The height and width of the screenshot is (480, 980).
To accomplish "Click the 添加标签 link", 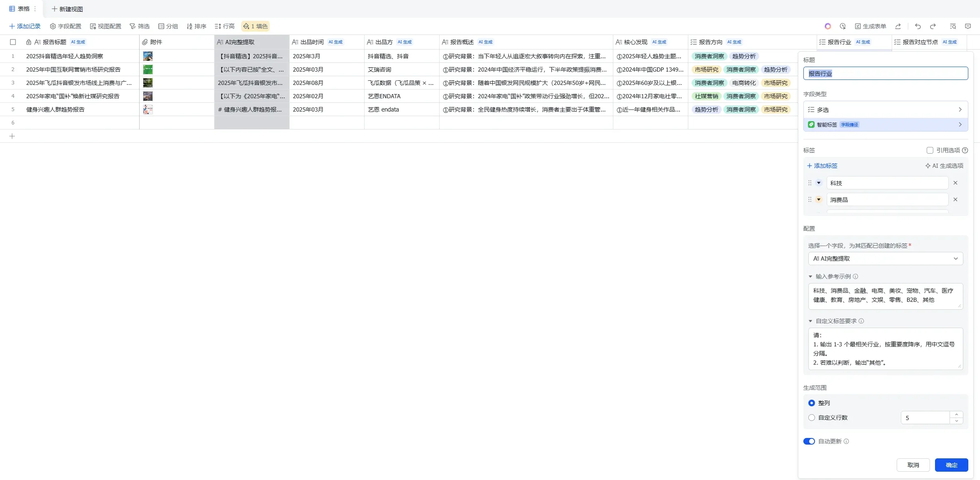I will [822, 166].
